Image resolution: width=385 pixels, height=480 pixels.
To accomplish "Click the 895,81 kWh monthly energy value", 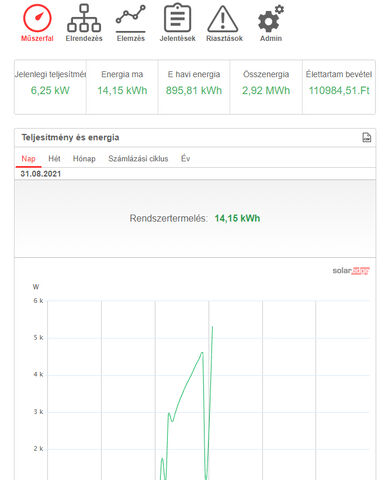I will click(x=194, y=90).
